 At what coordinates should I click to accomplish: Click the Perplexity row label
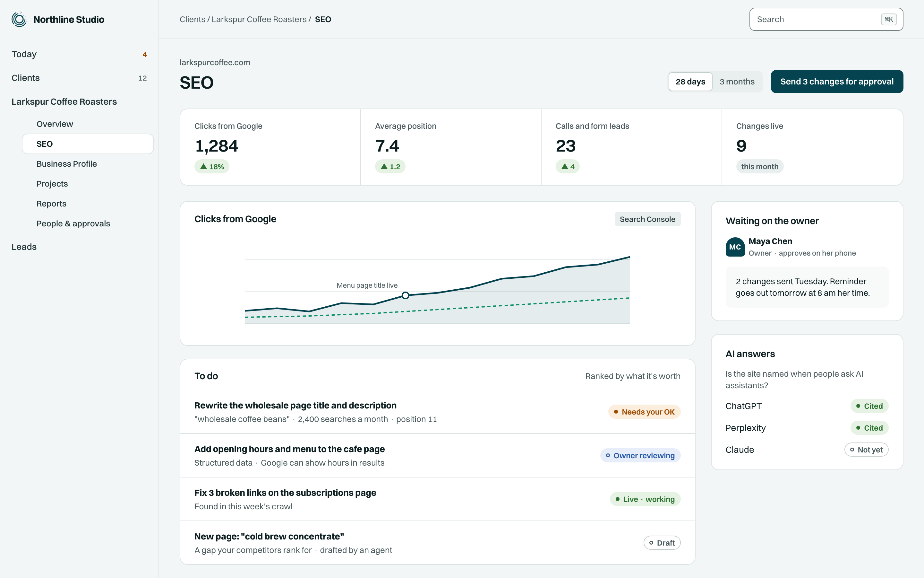click(745, 428)
